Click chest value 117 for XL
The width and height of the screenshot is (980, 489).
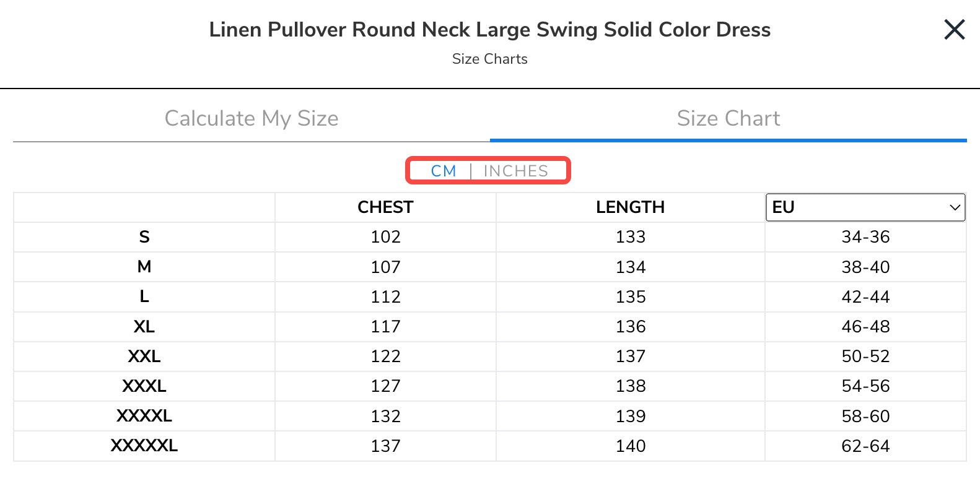point(385,326)
